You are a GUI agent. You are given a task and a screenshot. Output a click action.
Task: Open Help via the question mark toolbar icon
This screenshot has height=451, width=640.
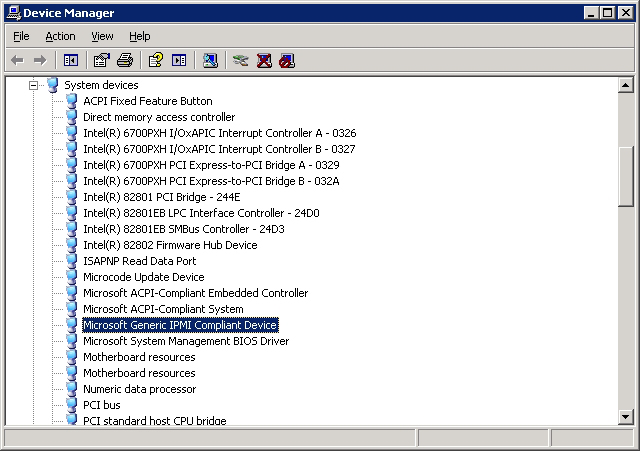click(156, 60)
